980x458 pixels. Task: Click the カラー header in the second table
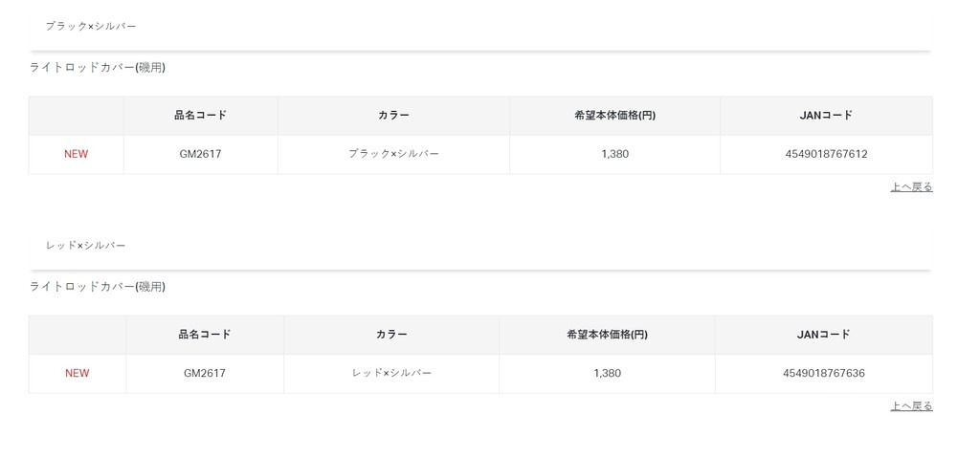tap(391, 335)
